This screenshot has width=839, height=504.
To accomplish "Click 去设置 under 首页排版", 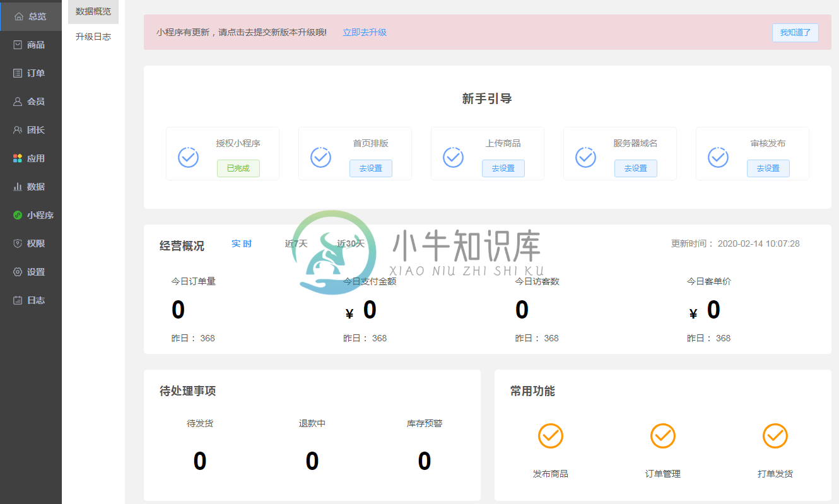I will click(371, 168).
